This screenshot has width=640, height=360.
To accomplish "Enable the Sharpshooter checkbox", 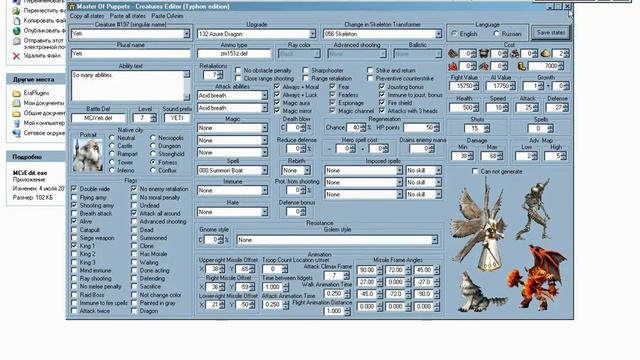I will point(306,70).
